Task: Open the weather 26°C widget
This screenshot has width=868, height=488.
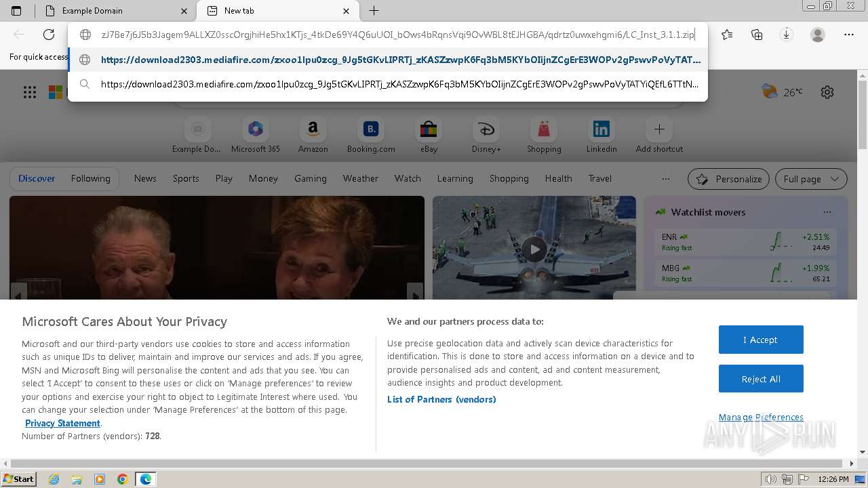Action: coord(782,92)
